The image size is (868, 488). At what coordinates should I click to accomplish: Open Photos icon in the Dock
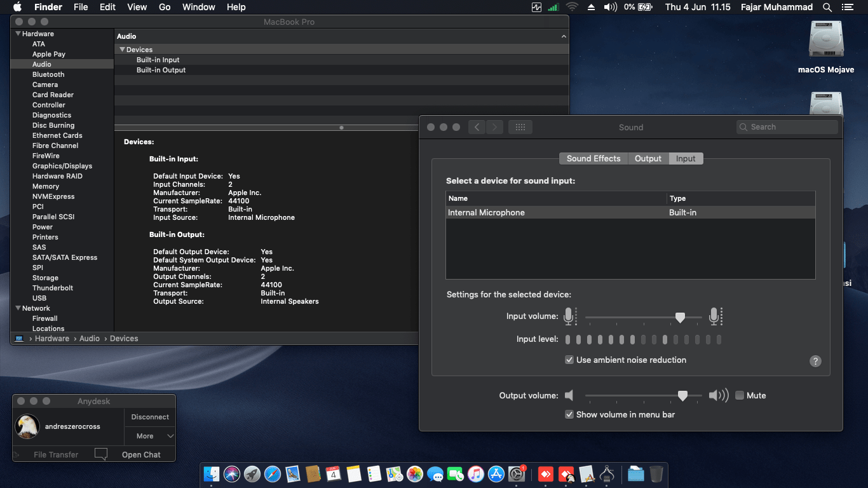pyautogui.click(x=415, y=474)
